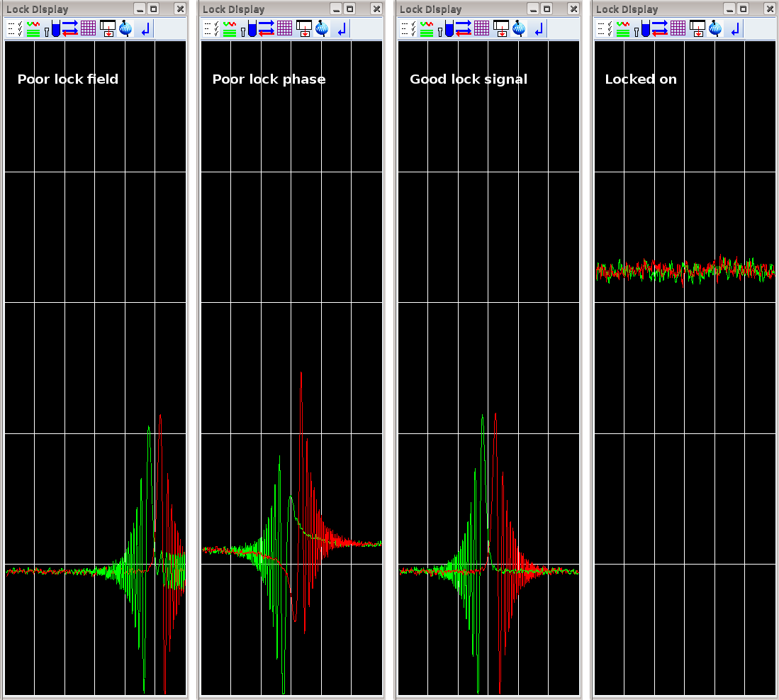Toggle purple grid icon in Locked on window
Viewport: 779px width, 700px height.
(x=678, y=28)
